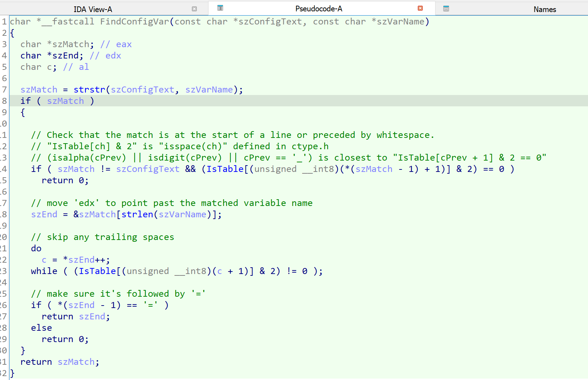Close the IDA View-A tab
This screenshot has width=588, height=380.
click(194, 9)
